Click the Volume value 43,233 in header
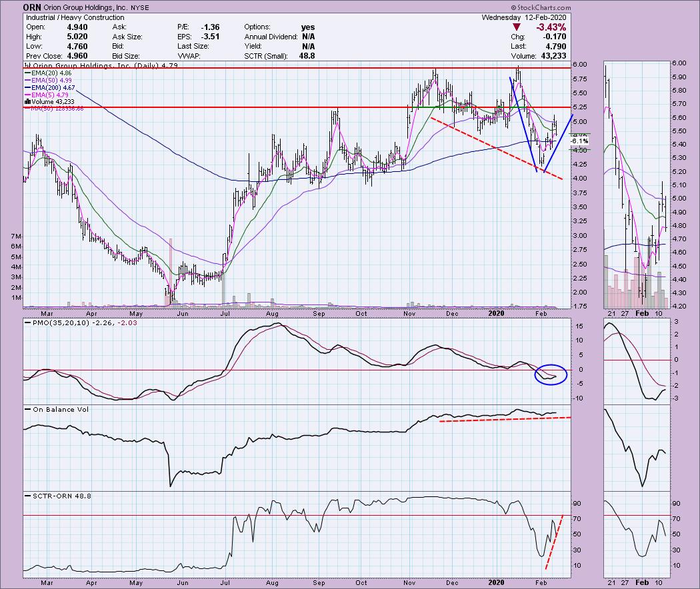The image size is (700, 589). pyautogui.click(x=552, y=56)
